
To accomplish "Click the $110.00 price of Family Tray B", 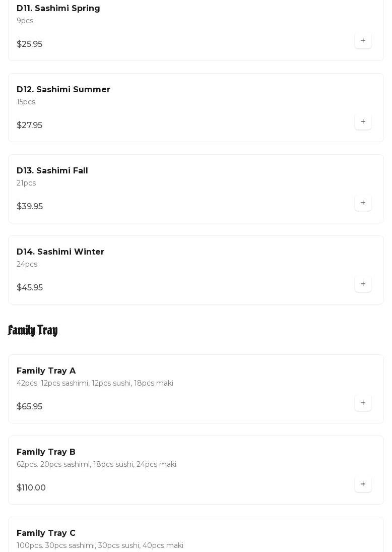I will coord(31,487).
